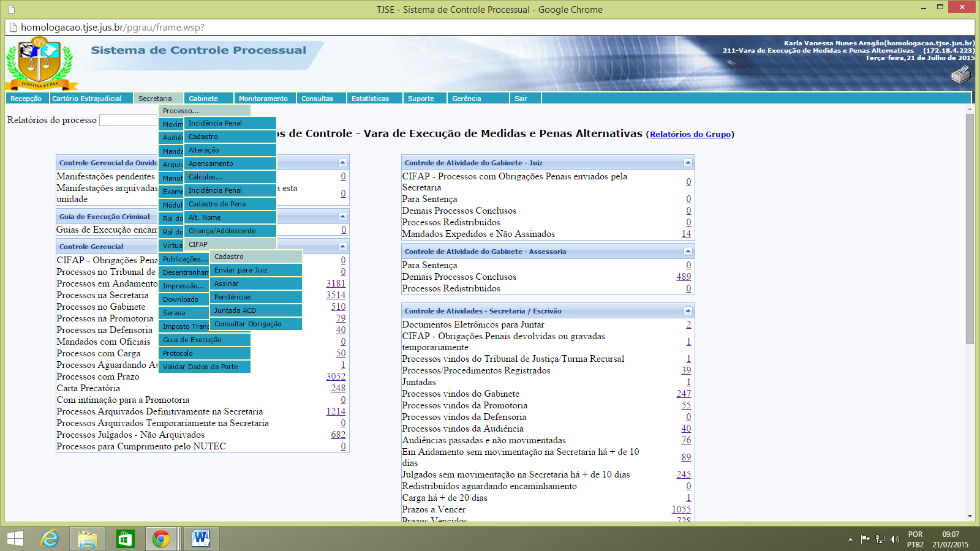The image size is (980, 551).
Task: Click the page vertical scrollbar down arrow
Action: 970,516
